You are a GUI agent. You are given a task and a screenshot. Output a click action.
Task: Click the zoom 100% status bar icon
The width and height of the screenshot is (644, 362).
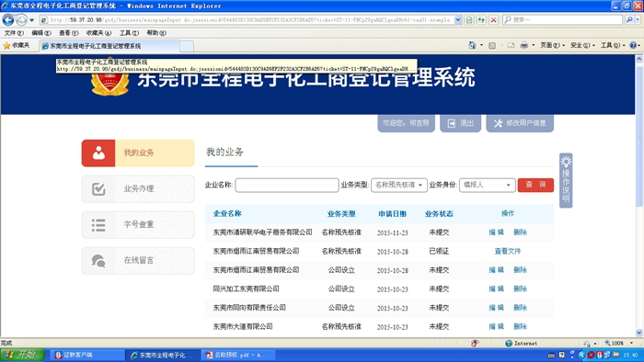607,343
